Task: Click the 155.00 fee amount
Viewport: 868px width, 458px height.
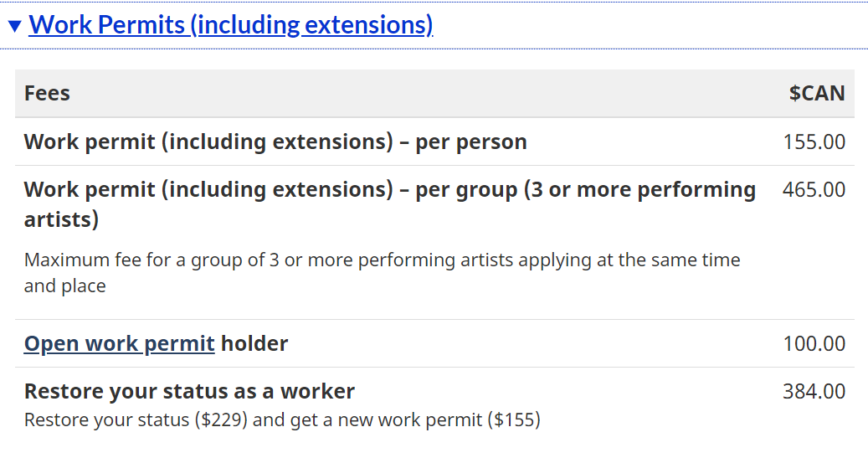Action: 814,142
